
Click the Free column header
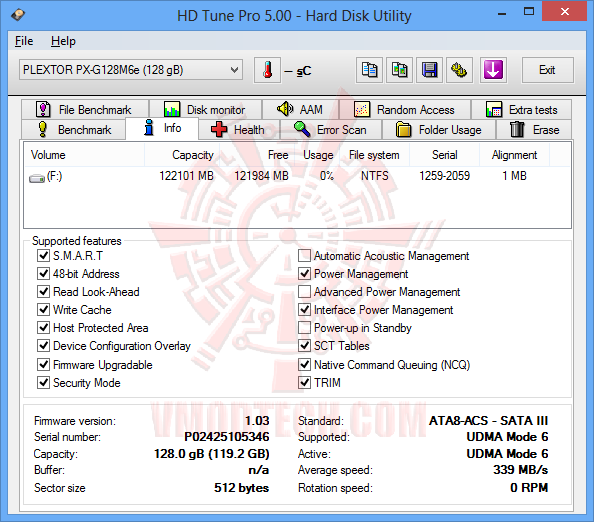(x=257, y=155)
